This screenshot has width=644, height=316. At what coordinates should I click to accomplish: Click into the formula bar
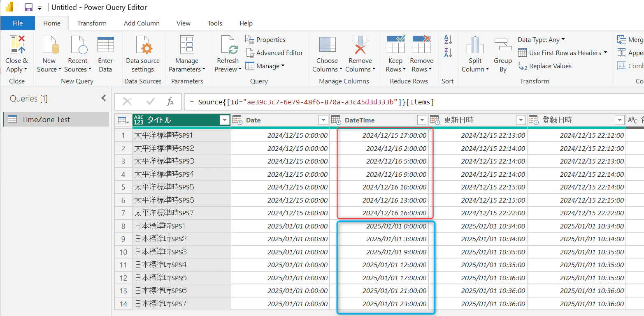tap(414, 102)
